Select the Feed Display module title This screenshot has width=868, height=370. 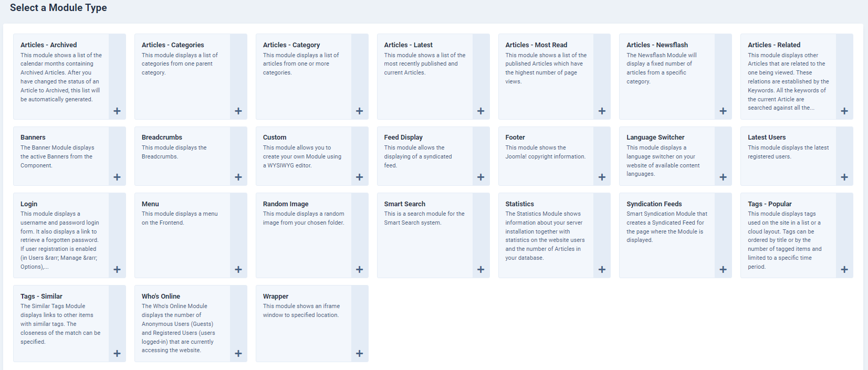403,138
